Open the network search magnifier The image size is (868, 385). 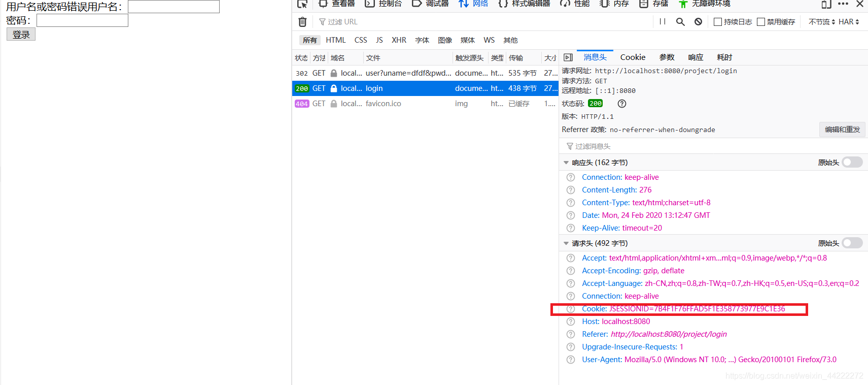coord(680,22)
